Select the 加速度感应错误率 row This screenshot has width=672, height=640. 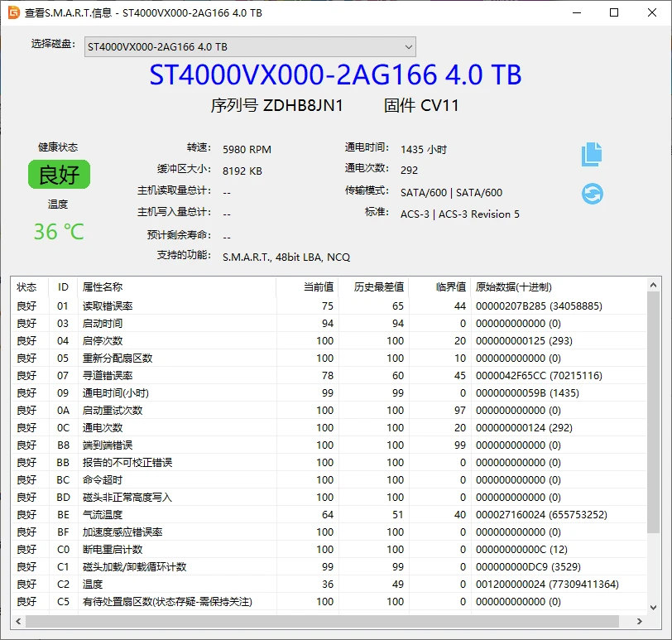pos(329,532)
